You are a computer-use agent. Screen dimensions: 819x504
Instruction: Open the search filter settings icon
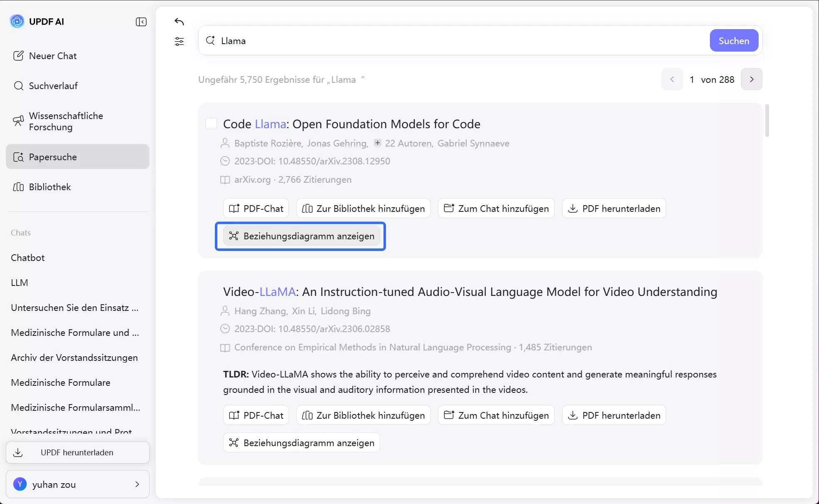[x=179, y=41]
